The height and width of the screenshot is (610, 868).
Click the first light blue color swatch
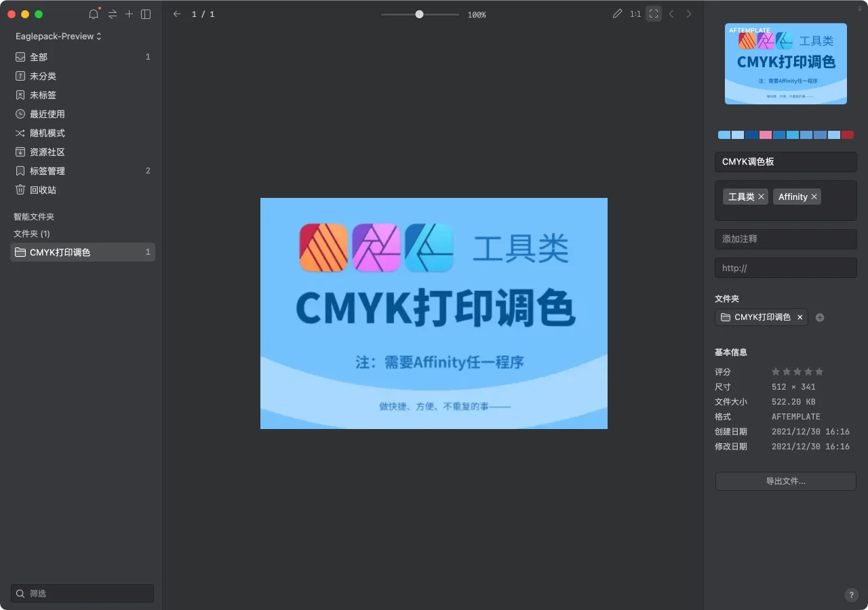click(724, 135)
